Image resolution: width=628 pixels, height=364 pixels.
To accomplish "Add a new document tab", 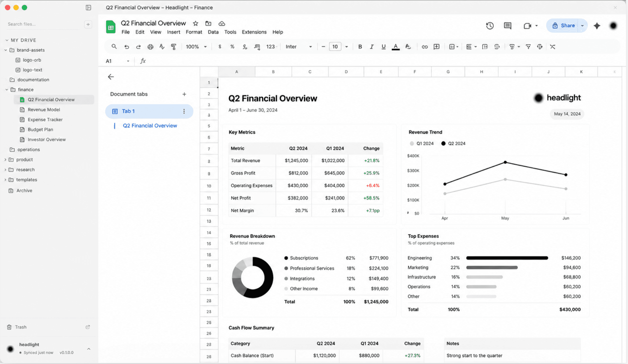I will click(x=184, y=94).
